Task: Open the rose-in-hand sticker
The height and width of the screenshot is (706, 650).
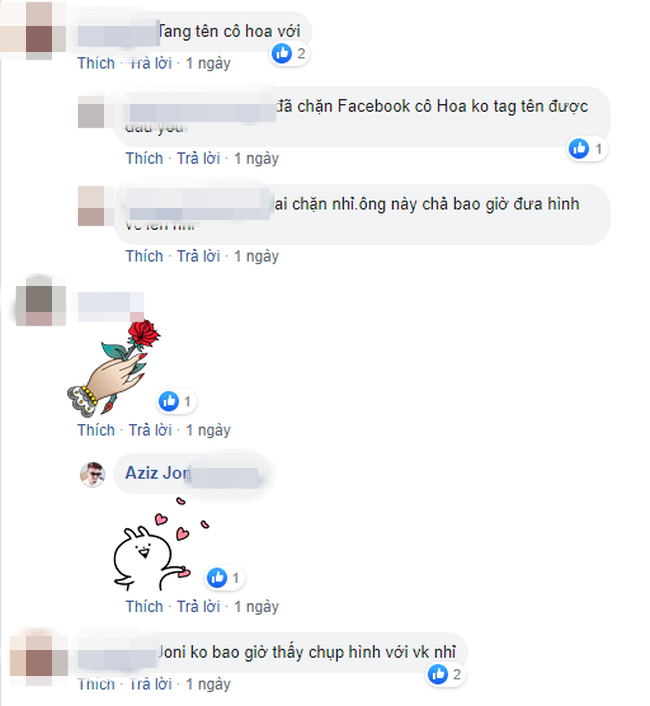Action: point(113,368)
